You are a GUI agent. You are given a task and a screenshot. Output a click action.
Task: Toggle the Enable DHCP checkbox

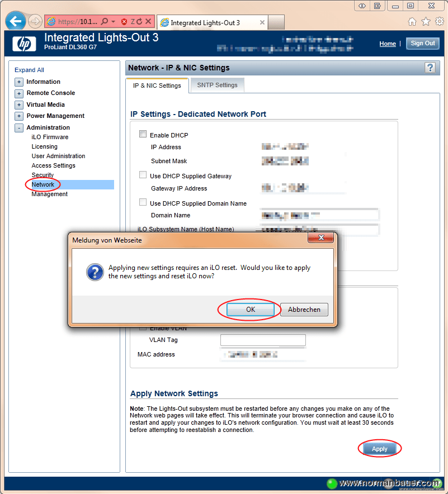(x=143, y=134)
